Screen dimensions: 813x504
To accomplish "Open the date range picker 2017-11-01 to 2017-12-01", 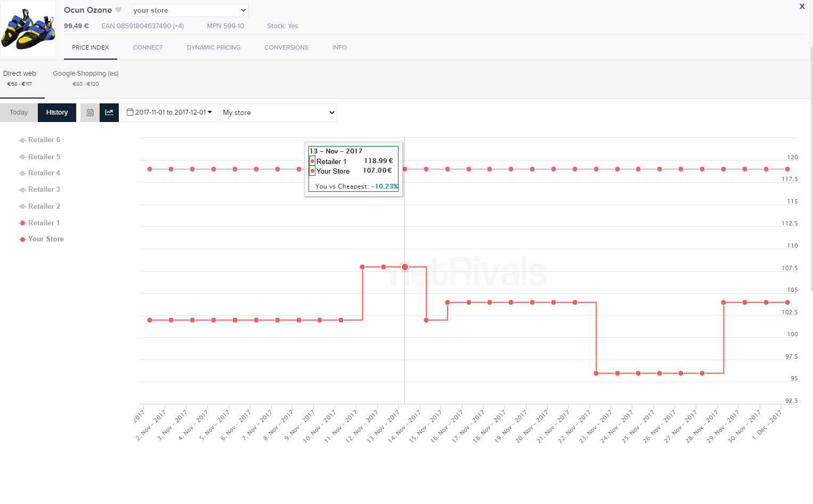I will click(169, 112).
